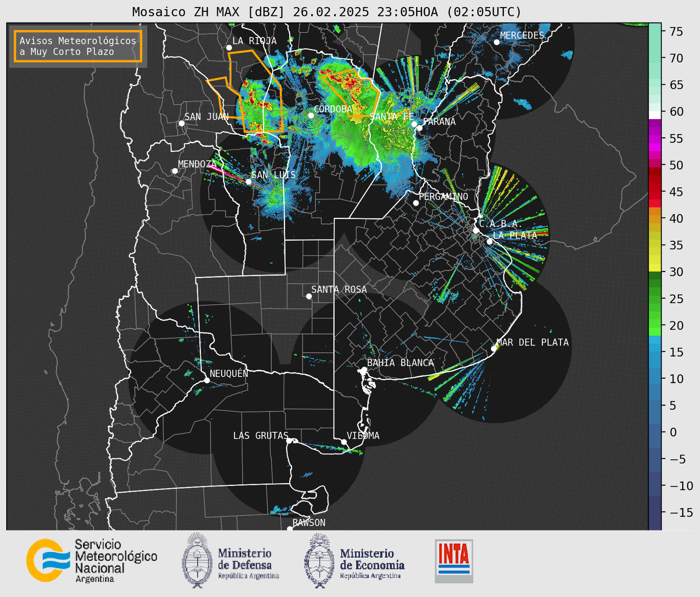Click the white dot marker at Mendoza

[x=175, y=171]
